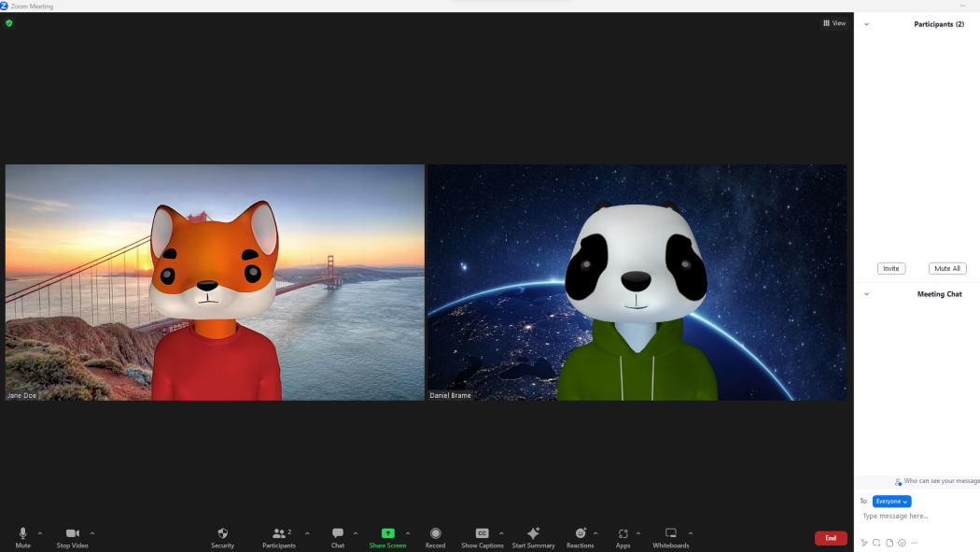Image resolution: width=980 pixels, height=552 pixels.
Task: Click the green encryption shield icon
Action: click(x=9, y=23)
